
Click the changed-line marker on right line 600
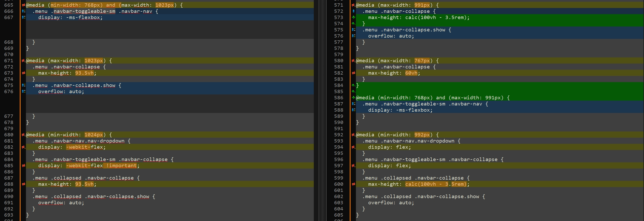[354, 184]
